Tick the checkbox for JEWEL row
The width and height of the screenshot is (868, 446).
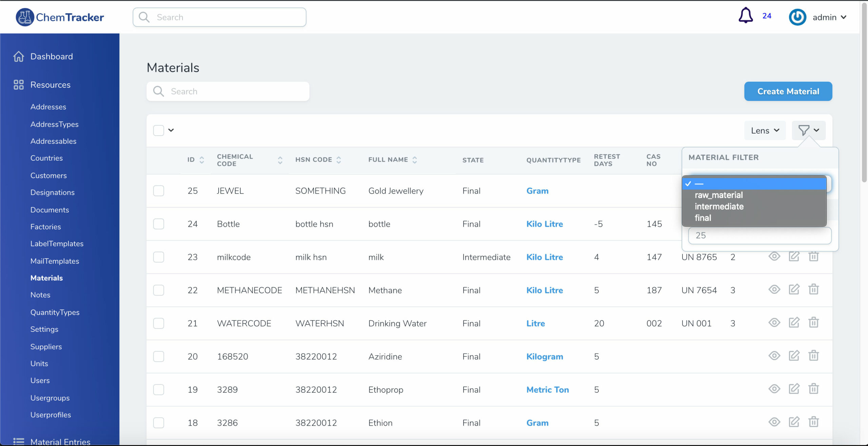coord(159,191)
